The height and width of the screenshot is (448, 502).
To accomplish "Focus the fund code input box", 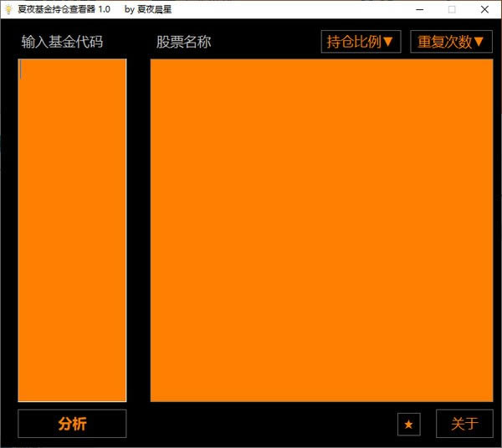I will click(72, 226).
